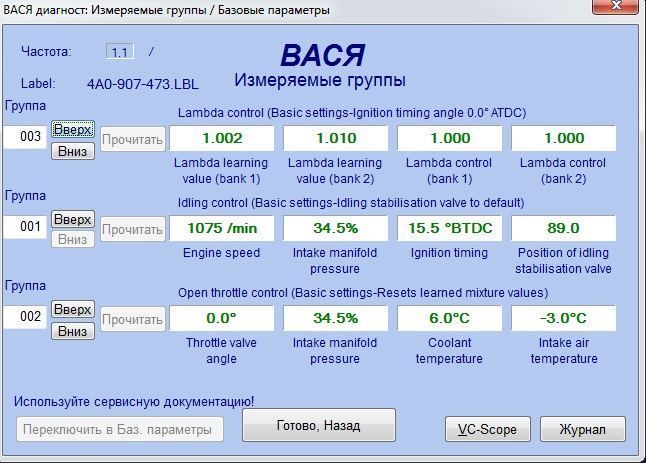
Task: Click Lambda learning bank 1 value 1.002
Action: coord(222,138)
